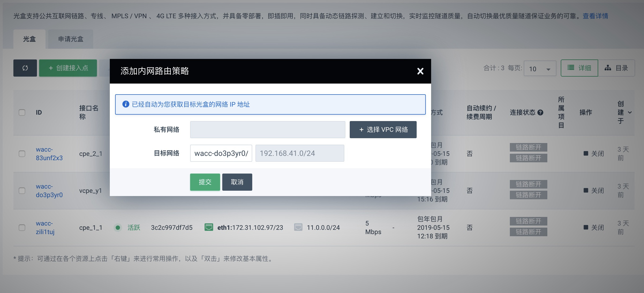Click the ID column header
The width and height of the screenshot is (644, 293).
pyautogui.click(x=39, y=112)
